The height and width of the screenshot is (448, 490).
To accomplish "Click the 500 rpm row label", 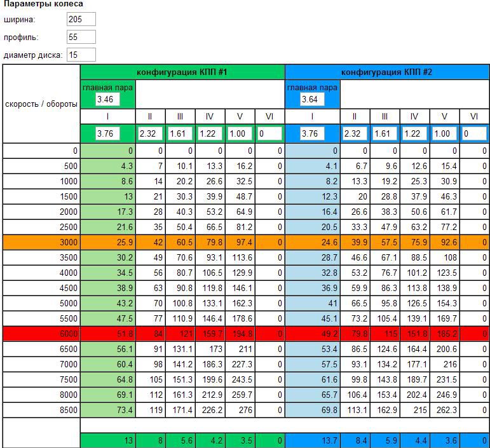I will [41, 166].
